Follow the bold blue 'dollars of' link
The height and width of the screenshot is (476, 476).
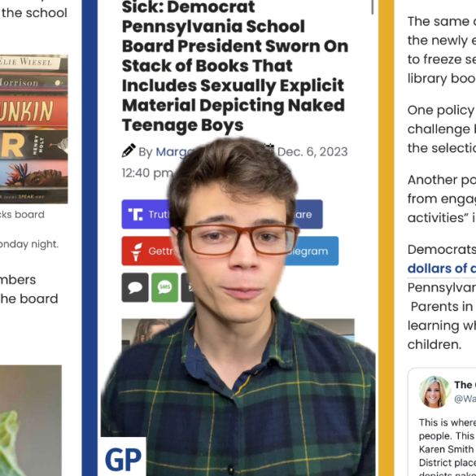tap(441, 269)
